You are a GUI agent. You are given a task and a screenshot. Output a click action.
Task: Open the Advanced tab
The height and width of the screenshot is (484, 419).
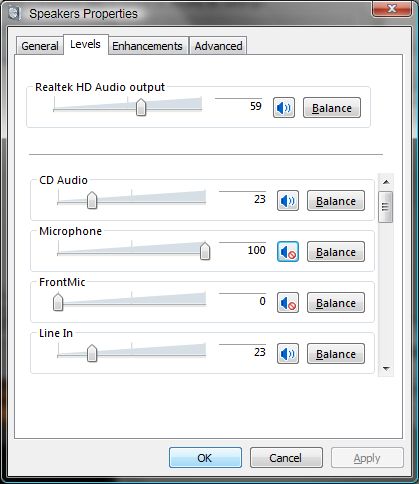tap(218, 46)
